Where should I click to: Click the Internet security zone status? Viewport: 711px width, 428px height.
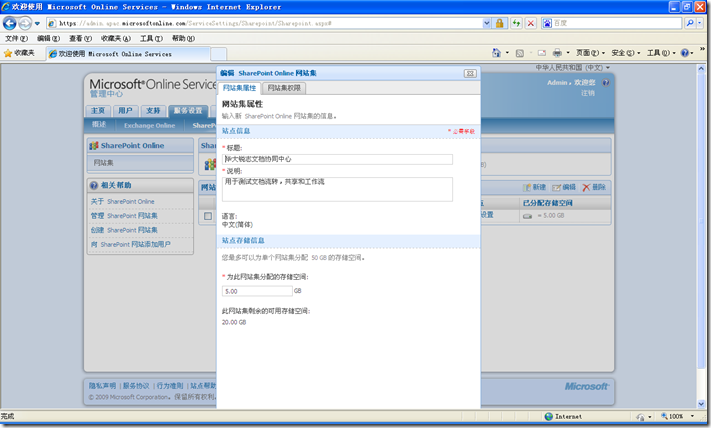click(563, 416)
